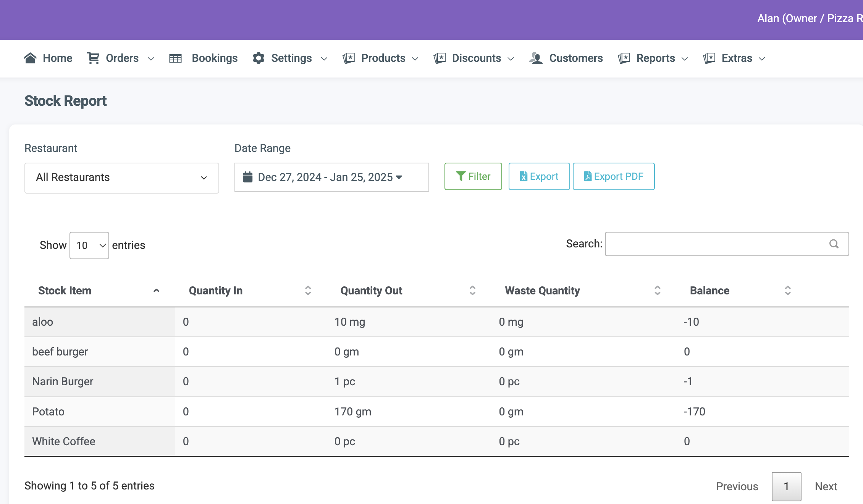The height and width of the screenshot is (504, 863).
Task: Sort by Quantity Out arrows icon
Action: pos(472,291)
